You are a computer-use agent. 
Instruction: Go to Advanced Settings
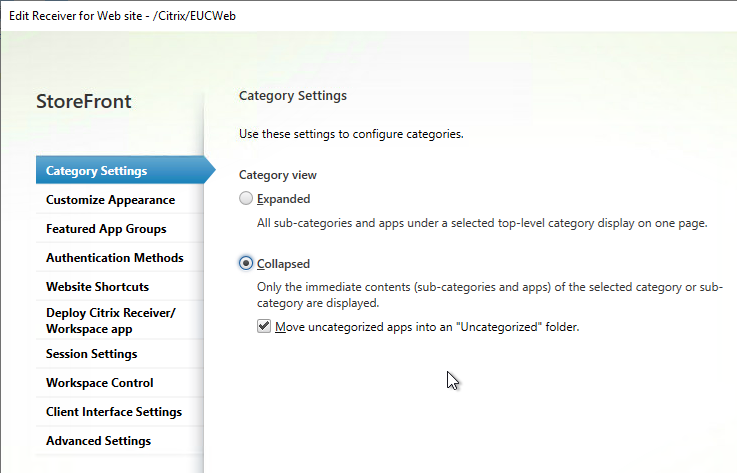120,441
